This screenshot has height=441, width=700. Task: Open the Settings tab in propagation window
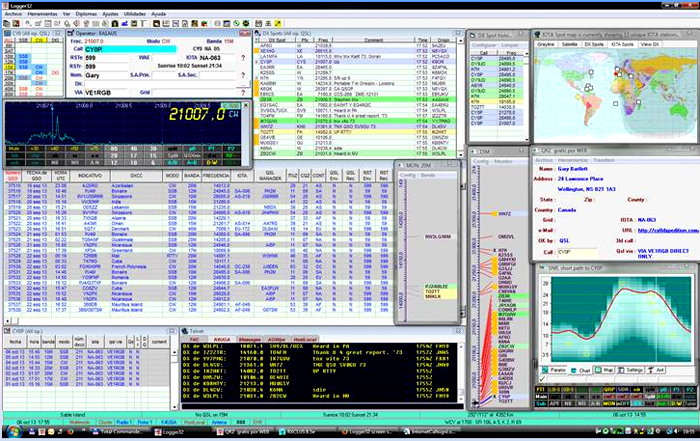click(x=631, y=370)
